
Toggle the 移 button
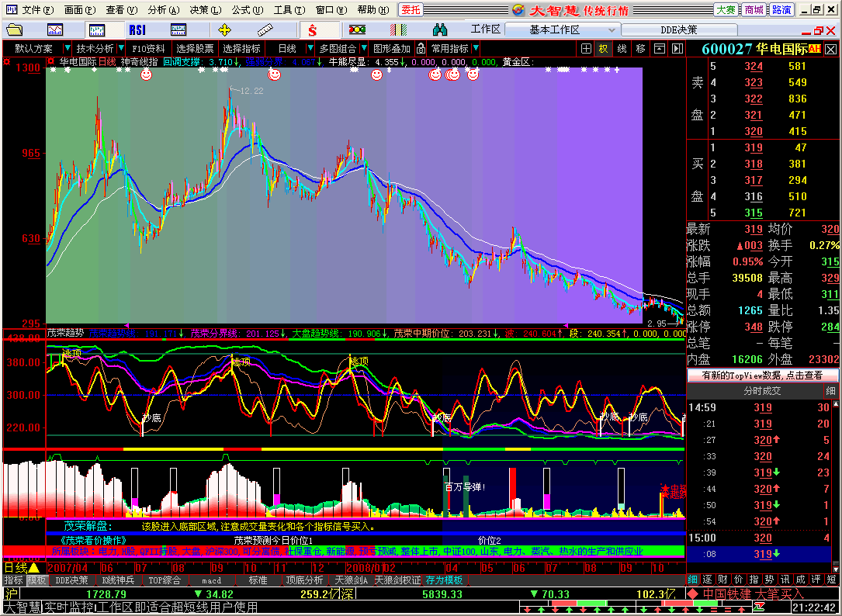coord(641,49)
